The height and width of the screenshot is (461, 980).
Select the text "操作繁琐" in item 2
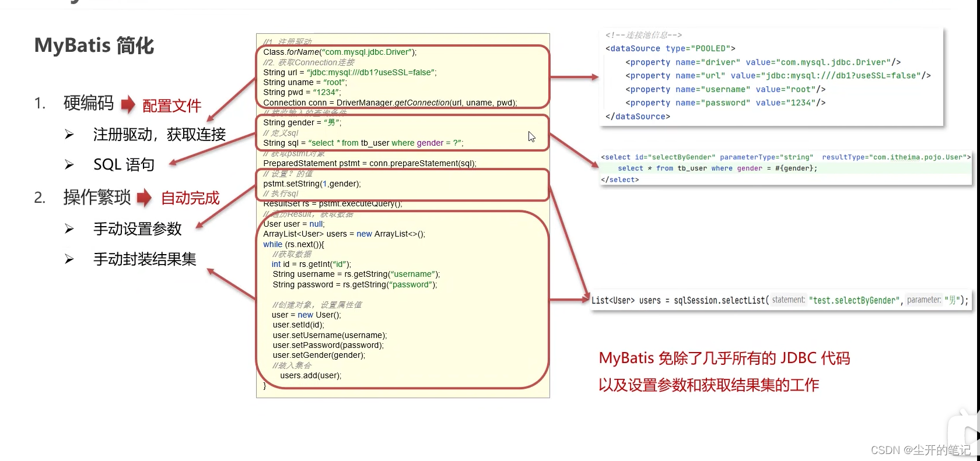97,198
